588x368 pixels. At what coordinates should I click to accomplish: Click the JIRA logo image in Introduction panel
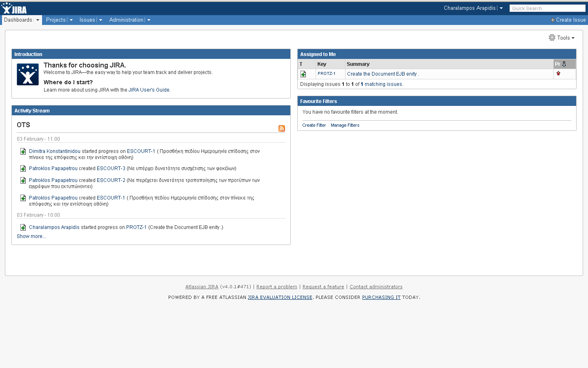click(28, 74)
